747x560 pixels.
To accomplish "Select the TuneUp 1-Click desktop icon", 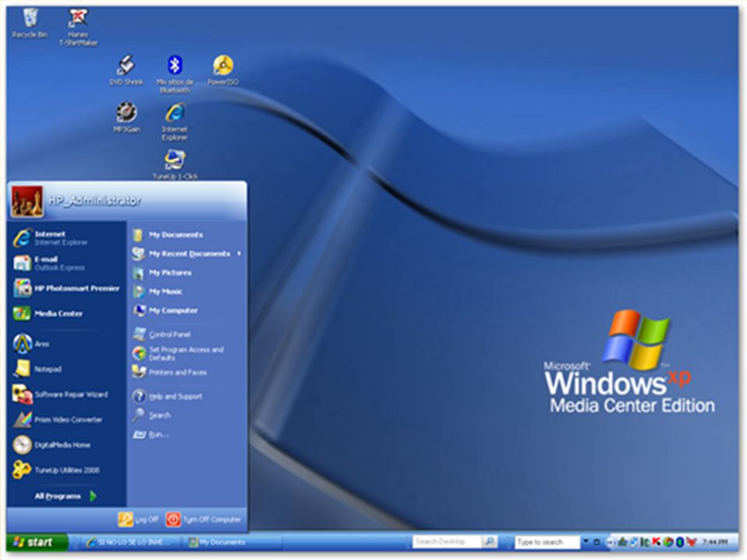I will pyautogui.click(x=175, y=164).
